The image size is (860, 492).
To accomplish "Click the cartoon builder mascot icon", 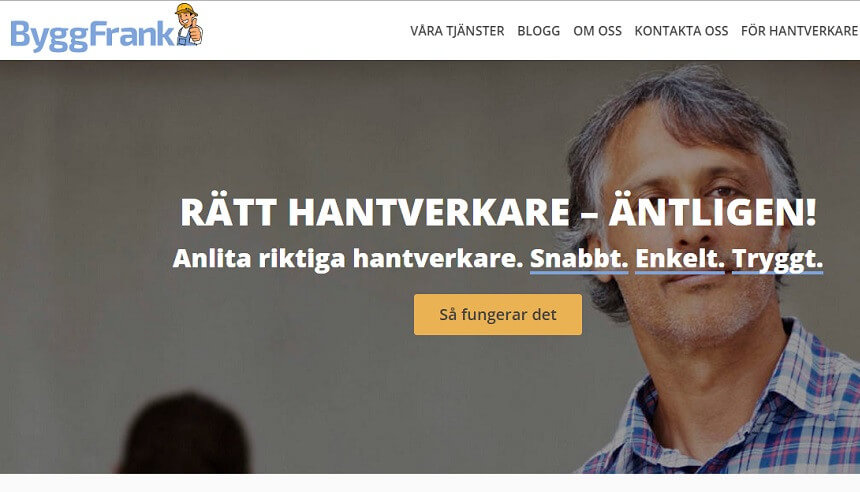I will point(190,24).
